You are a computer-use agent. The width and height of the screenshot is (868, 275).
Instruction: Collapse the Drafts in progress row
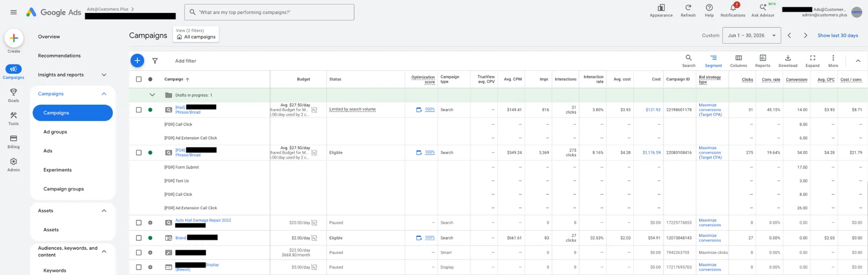(x=152, y=95)
